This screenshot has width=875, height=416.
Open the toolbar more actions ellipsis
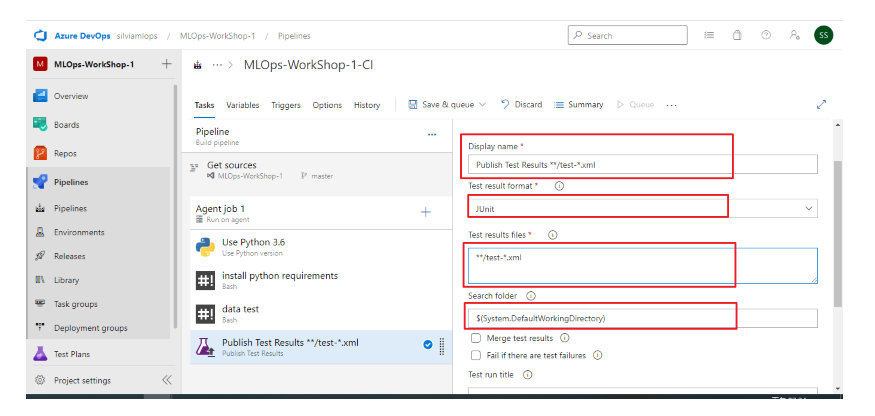tap(671, 105)
